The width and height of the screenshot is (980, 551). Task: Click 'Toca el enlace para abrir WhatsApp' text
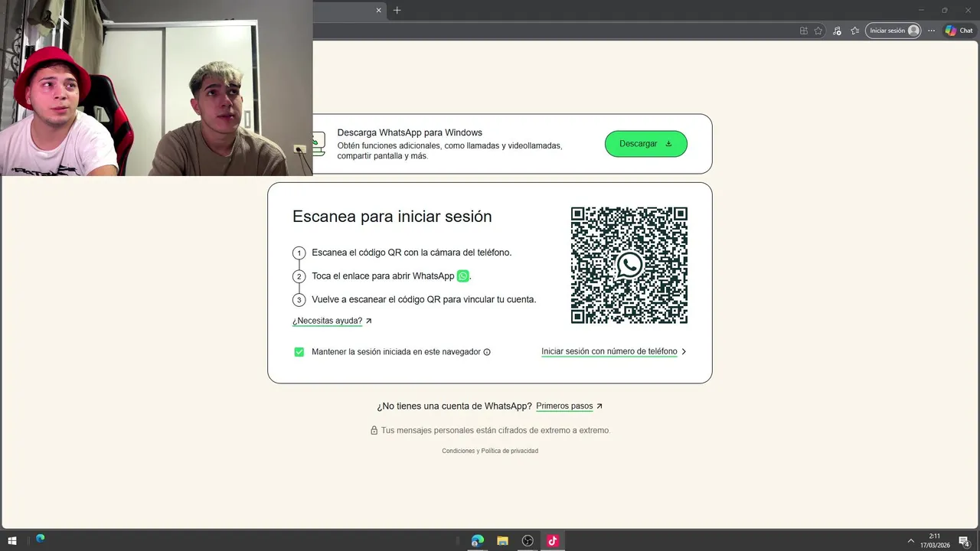(x=383, y=276)
